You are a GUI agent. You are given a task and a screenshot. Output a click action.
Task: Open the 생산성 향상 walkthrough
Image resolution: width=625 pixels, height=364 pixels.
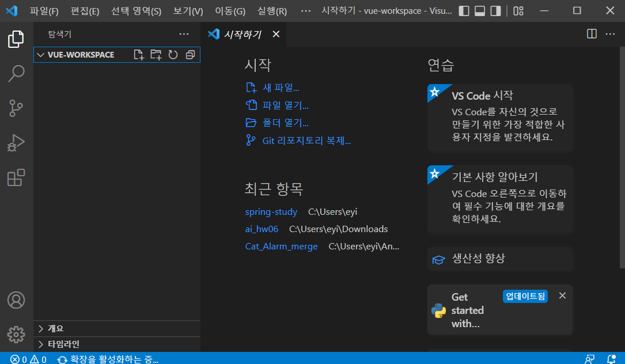[500, 259]
